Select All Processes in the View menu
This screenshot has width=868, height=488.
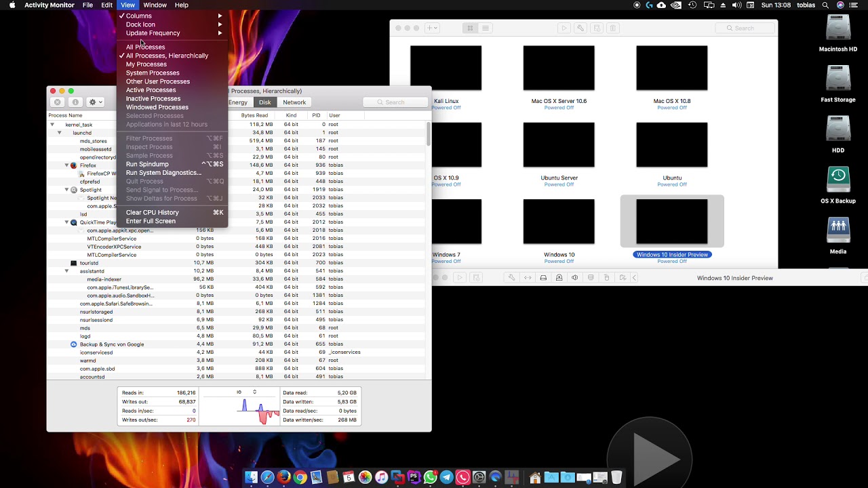[174, 47]
